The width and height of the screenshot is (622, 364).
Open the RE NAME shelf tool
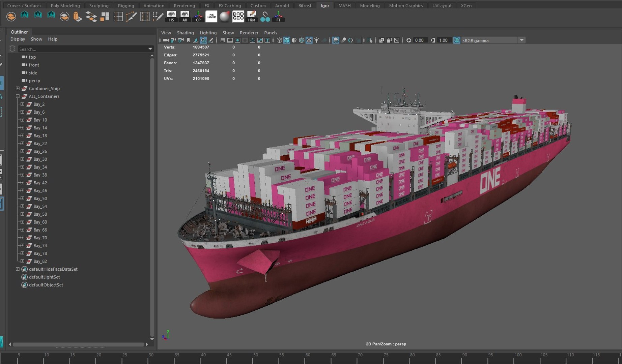click(x=211, y=16)
